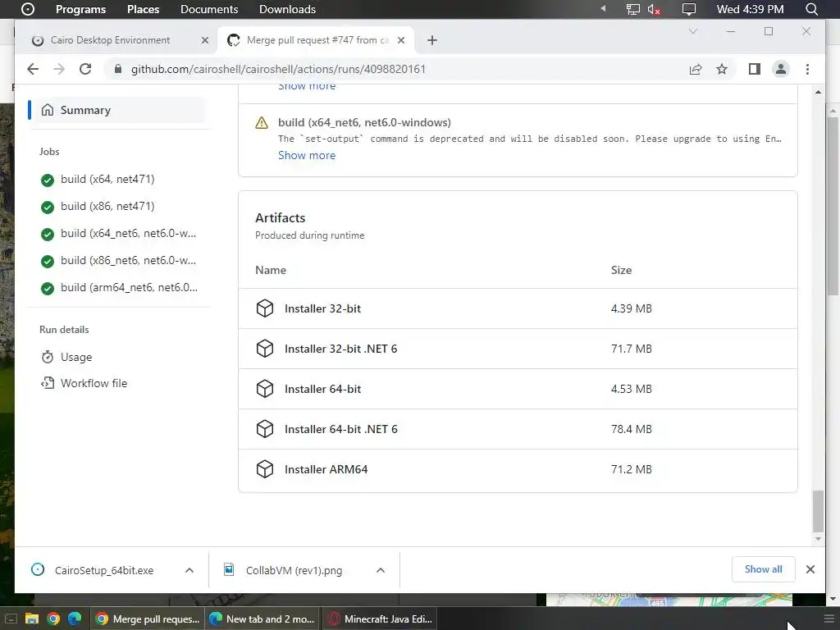
Task: Click the search magnifier in menu bar
Action: coord(811,9)
